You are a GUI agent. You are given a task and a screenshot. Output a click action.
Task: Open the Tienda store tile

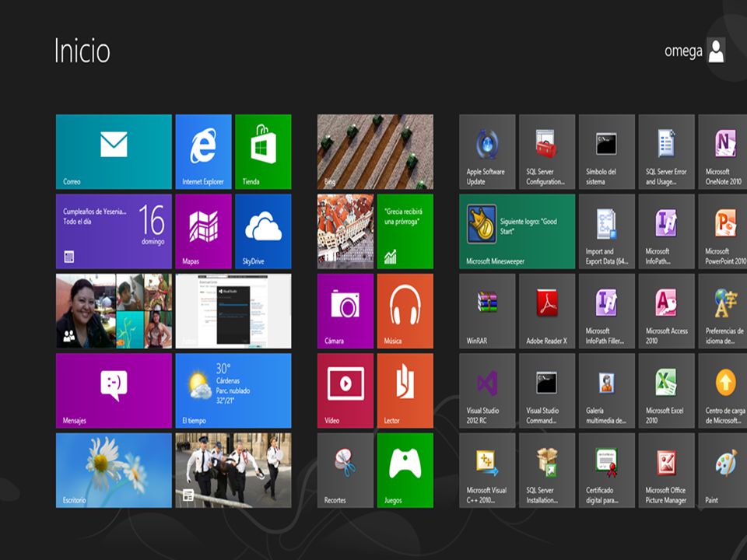tap(263, 152)
